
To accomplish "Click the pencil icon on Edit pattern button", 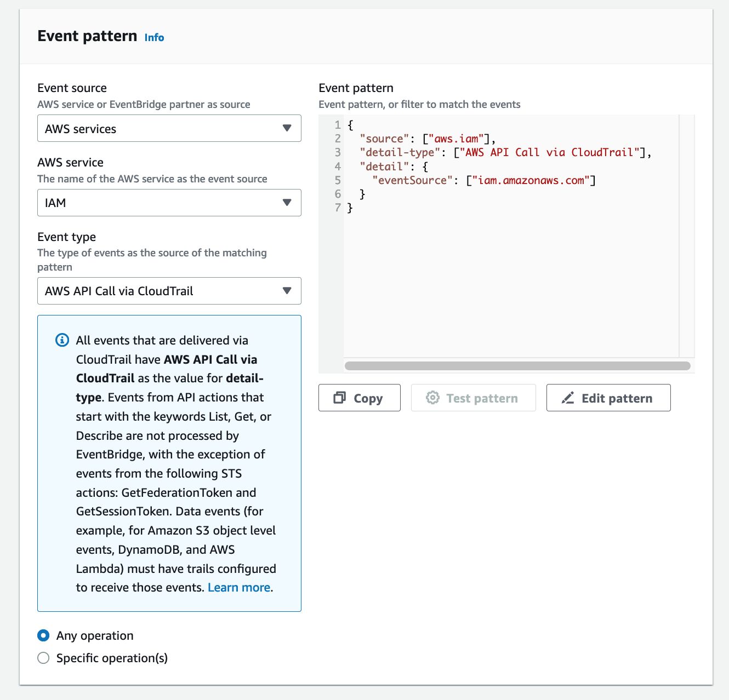I will [567, 398].
